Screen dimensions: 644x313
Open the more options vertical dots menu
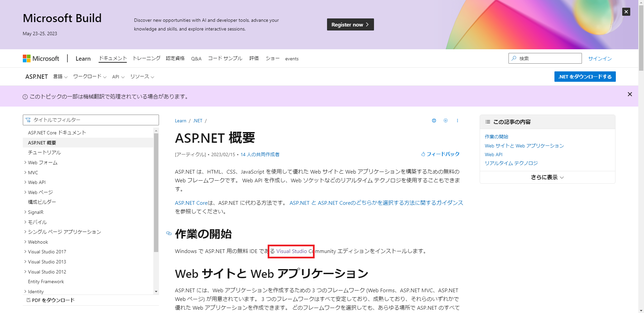(x=457, y=121)
